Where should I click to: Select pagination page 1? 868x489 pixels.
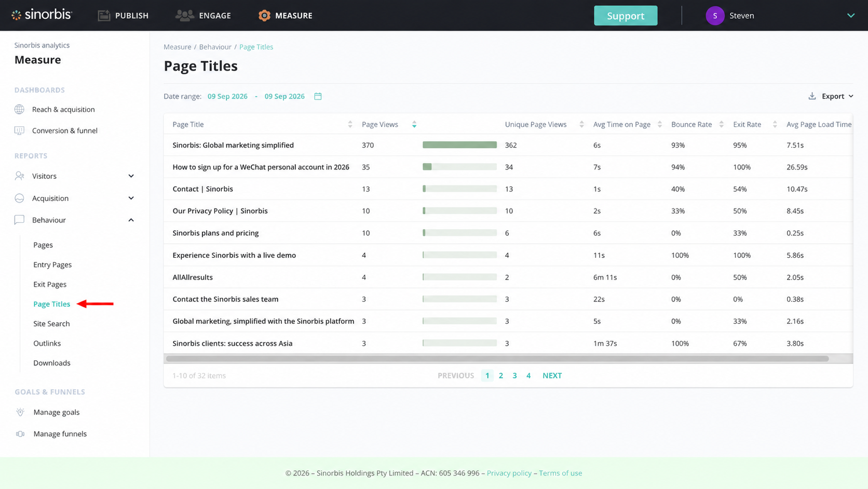tap(487, 375)
